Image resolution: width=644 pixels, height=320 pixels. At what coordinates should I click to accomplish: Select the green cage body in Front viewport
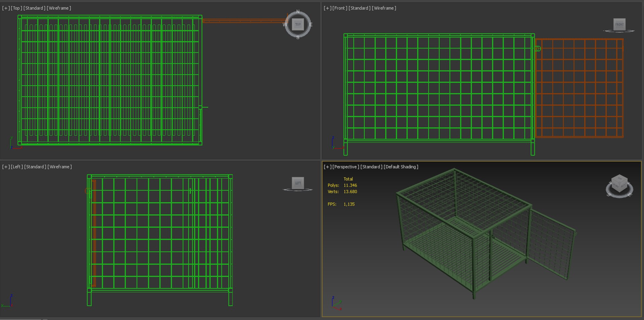point(439,94)
